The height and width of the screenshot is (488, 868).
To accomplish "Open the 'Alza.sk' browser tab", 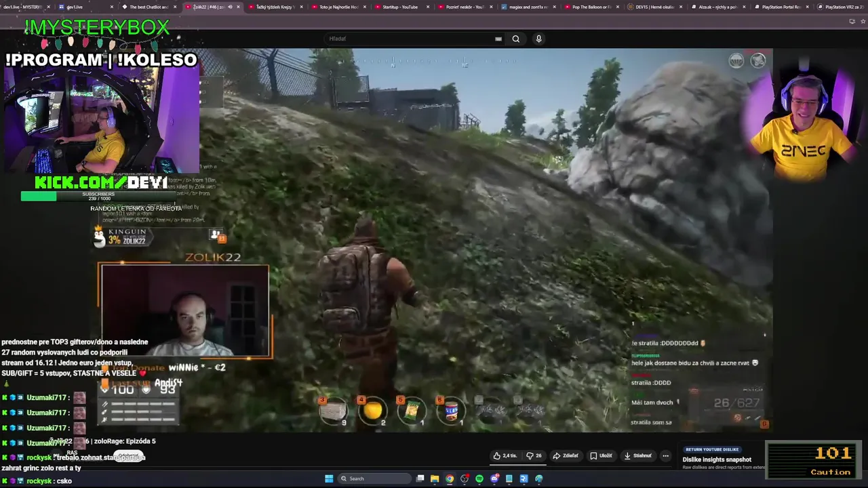I will point(717,7).
